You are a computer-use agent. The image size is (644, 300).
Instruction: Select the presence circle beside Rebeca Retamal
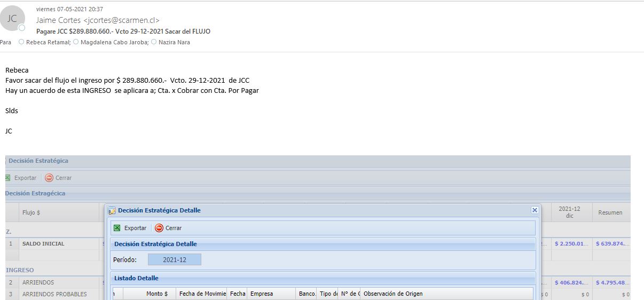point(21,42)
